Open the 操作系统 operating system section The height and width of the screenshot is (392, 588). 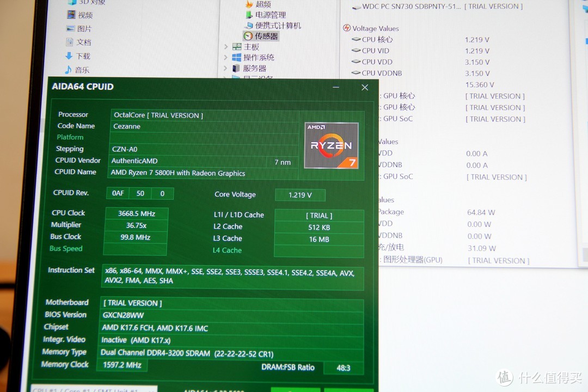(258, 57)
